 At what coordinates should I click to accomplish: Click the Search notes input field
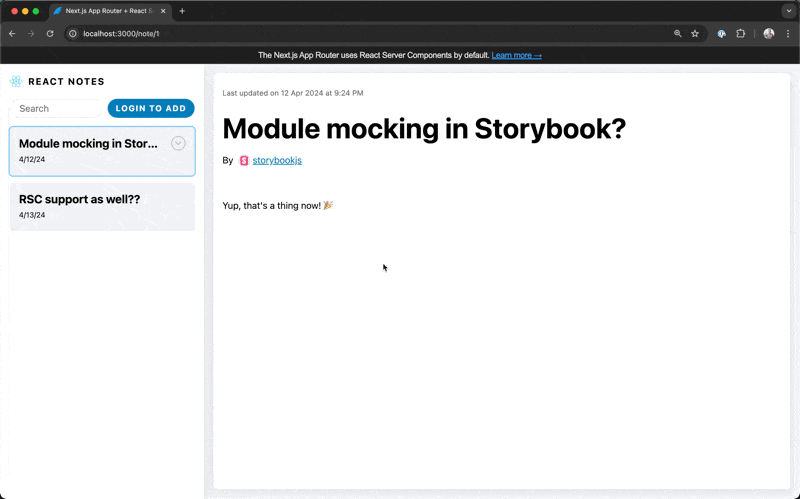point(56,108)
